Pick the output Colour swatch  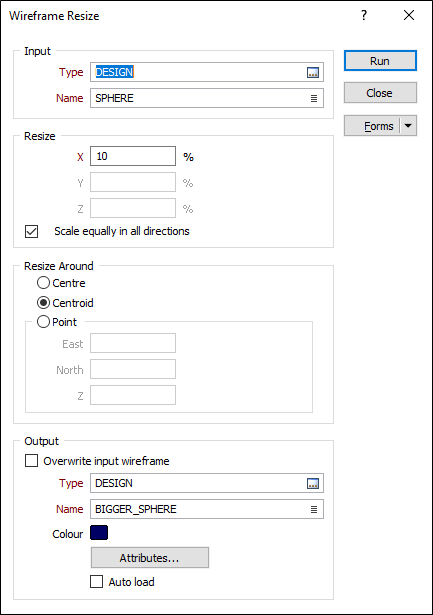99,533
